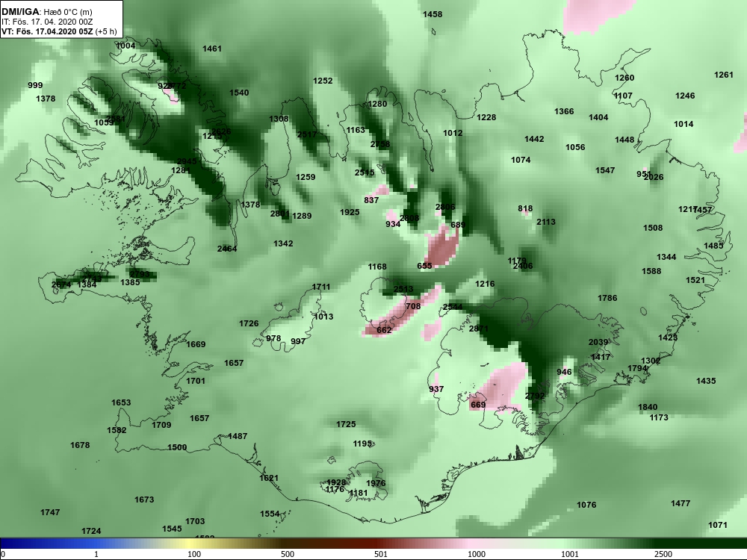This screenshot has height=560, width=747.
Task: Click the 'DMI/IGA: Hæð 0°C (m)' title text
Action: 47,12
